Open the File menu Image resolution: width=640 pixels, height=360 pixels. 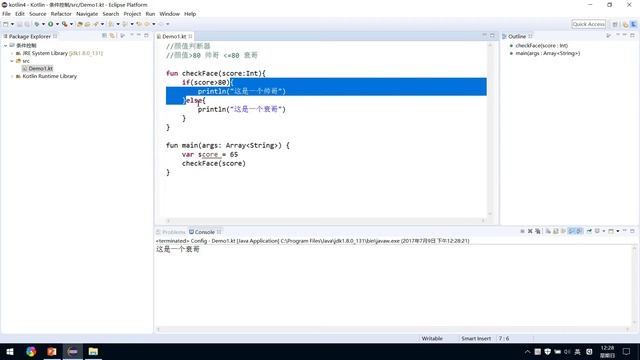(x=6, y=14)
